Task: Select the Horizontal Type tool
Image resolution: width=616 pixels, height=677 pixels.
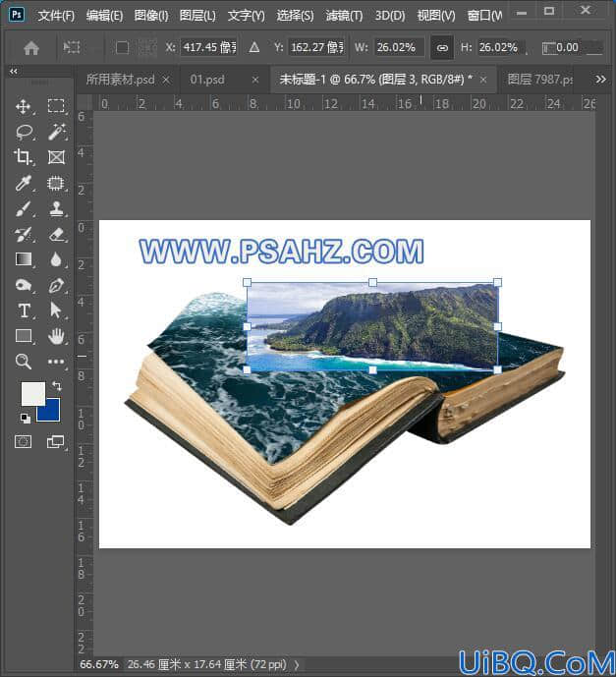Action: [x=24, y=310]
